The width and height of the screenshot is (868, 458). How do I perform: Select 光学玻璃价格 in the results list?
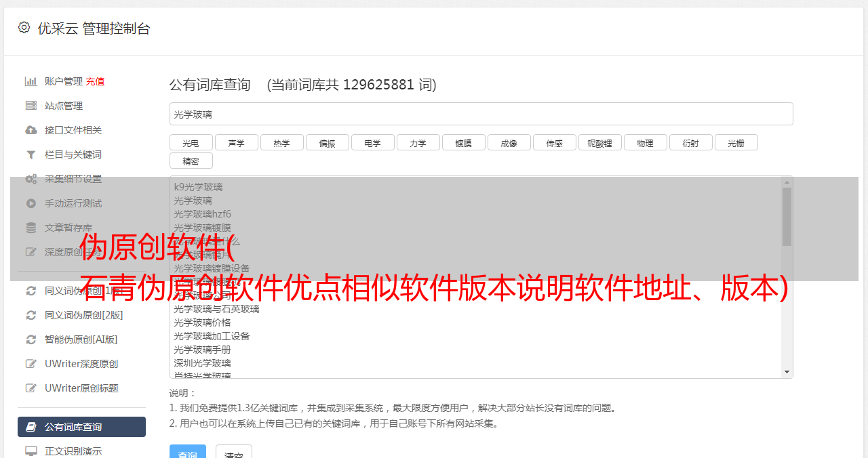point(202,322)
